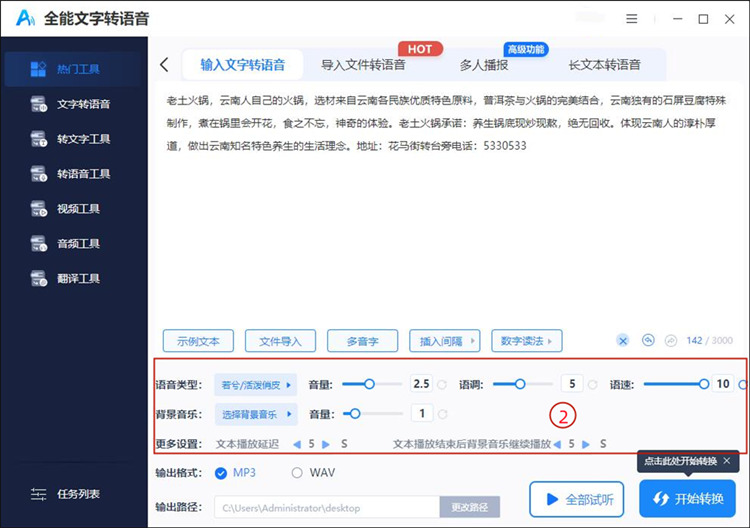
Task: Click the voice volume value field 2.5
Action: 421,384
